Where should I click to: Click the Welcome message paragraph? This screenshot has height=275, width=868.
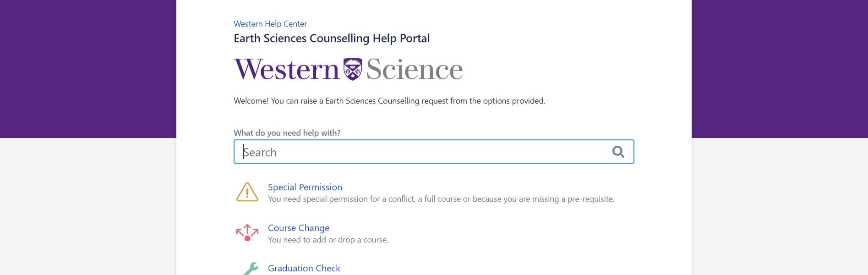(389, 101)
